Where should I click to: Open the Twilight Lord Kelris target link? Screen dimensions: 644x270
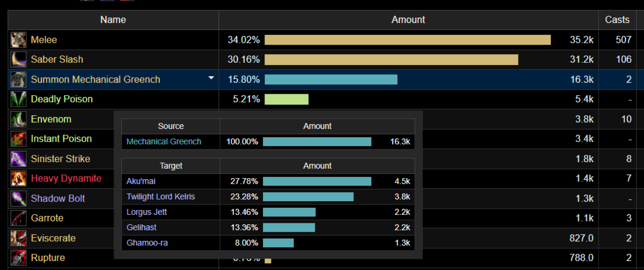click(161, 196)
